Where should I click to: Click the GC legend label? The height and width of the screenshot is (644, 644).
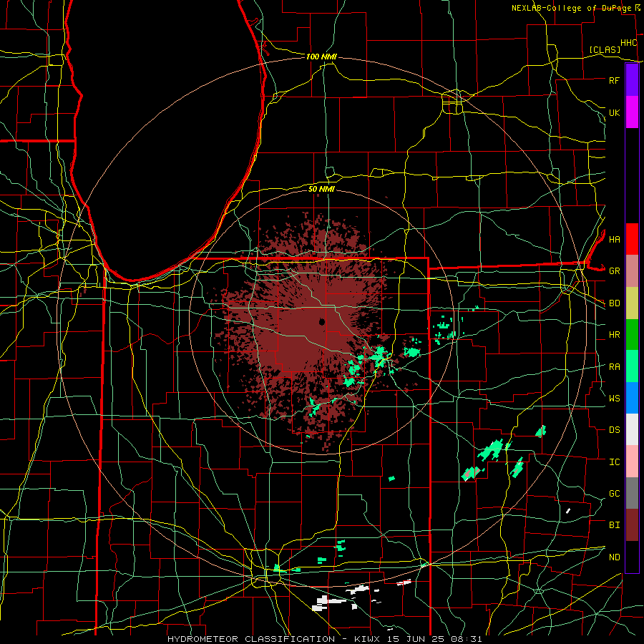614,494
